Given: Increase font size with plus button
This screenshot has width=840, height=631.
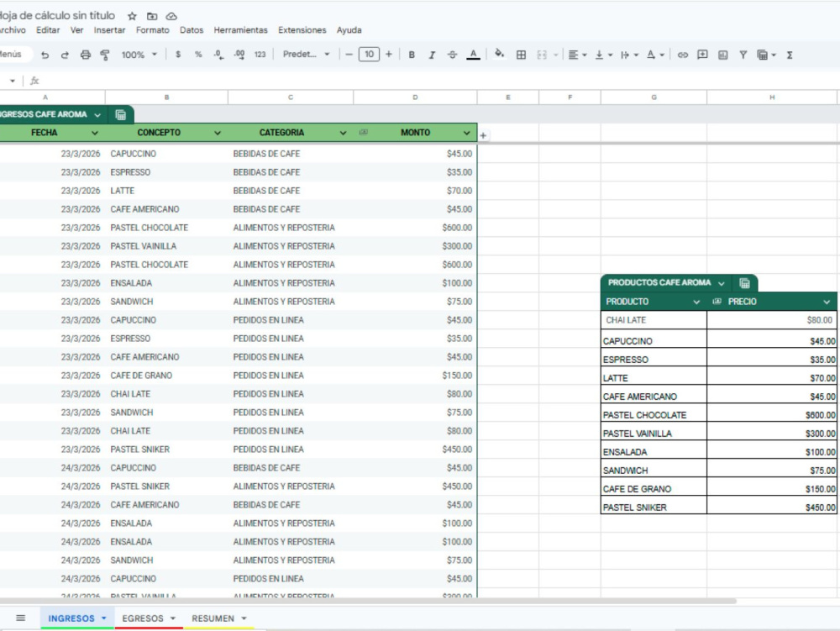Looking at the screenshot, I should click(x=389, y=54).
